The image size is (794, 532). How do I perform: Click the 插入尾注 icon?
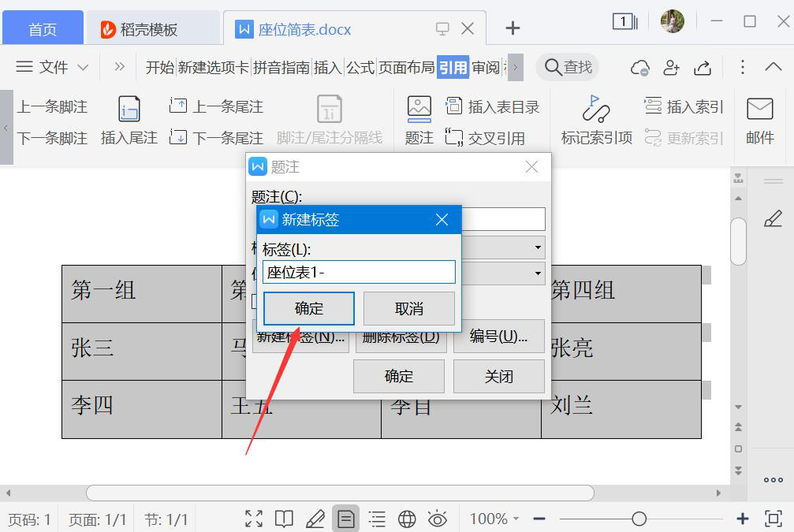(129, 110)
